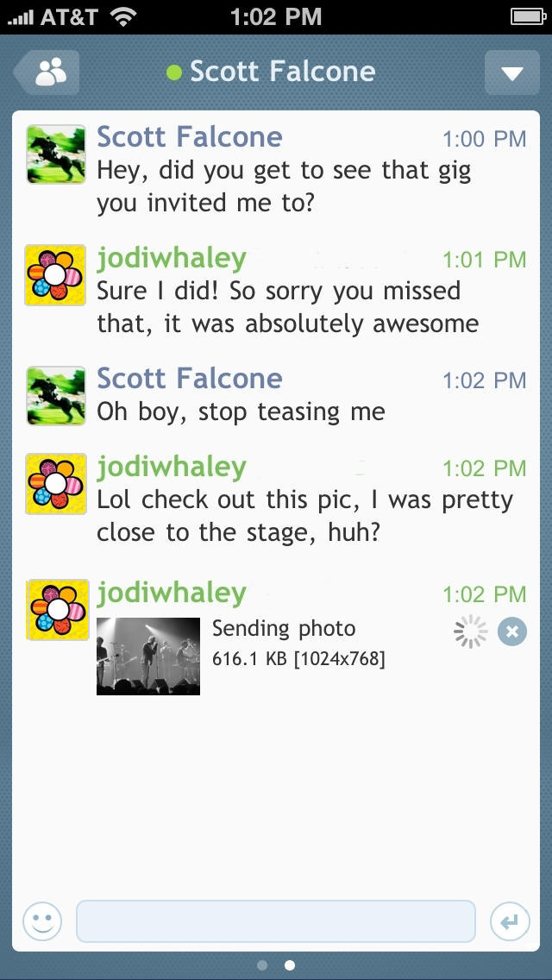Viewport: 552px width, 980px height.
Task: Open the concert photo thumbnail
Action: tap(148, 656)
